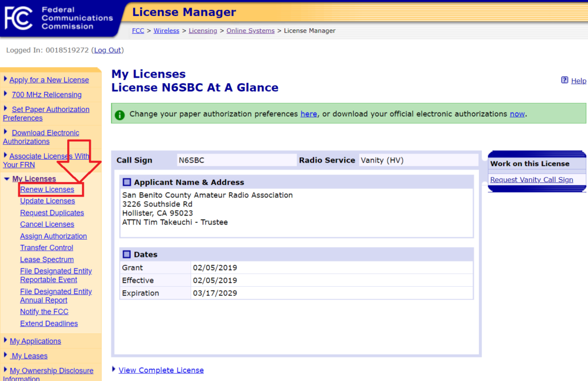
Task: Collapse the My Licenses menu arrow
Action: pos(6,179)
